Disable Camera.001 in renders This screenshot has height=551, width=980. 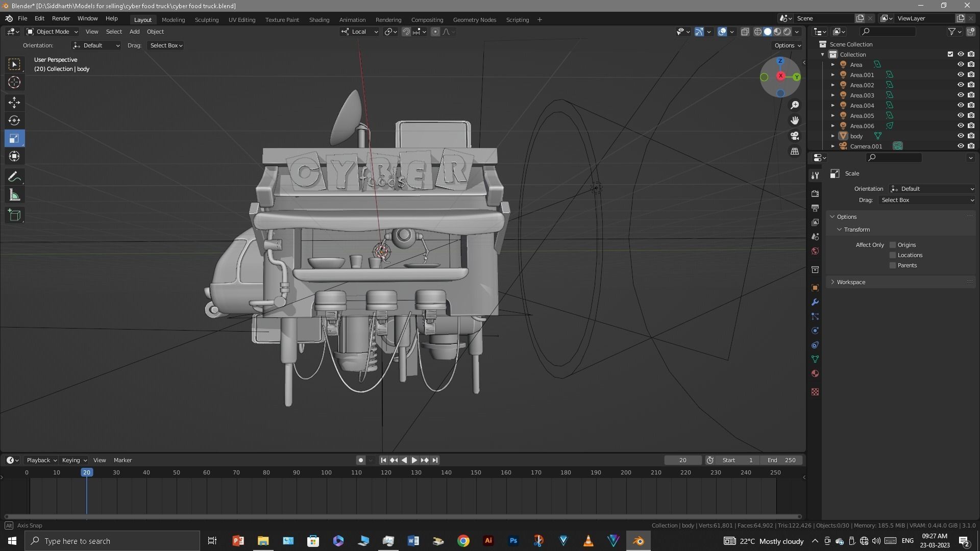[971, 146]
